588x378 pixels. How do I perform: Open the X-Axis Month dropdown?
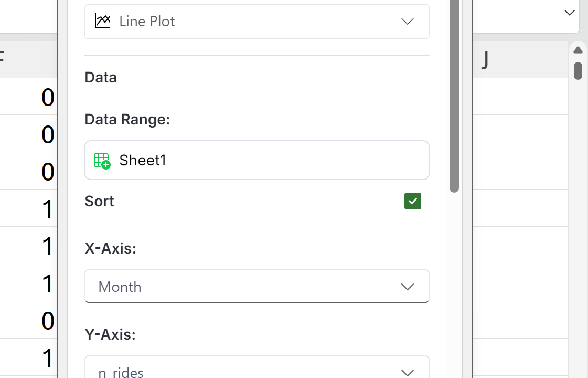tap(257, 287)
